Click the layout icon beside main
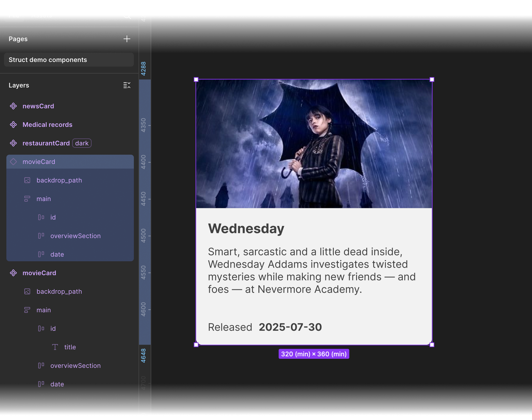The image size is (532, 420). pos(27,199)
